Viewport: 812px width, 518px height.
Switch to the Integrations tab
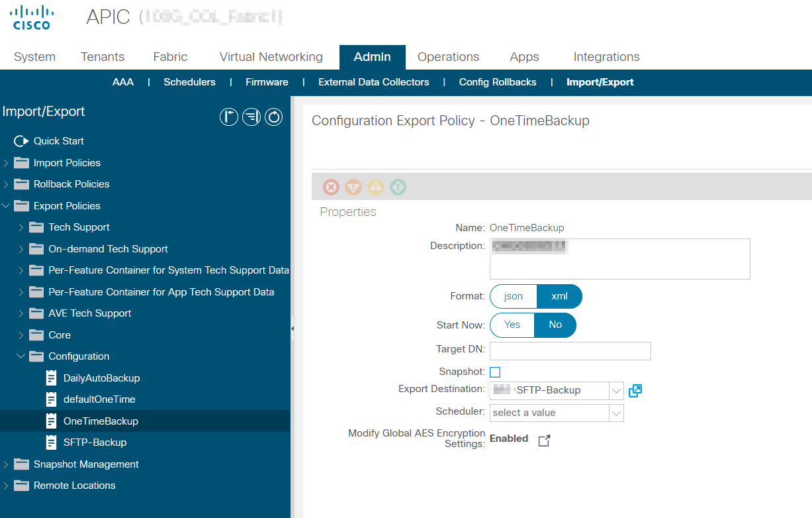[x=606, y=57]
